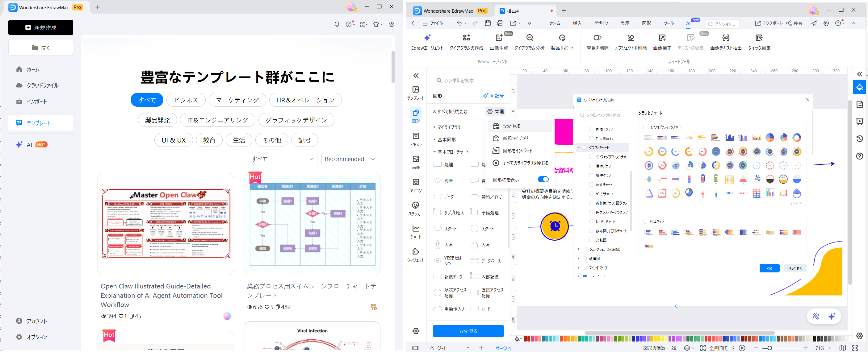Image resolution: width=868 pixels, height=352 pixels.
Task: Open the swimlane flowchart template thumbnail
Action: click(312, 224)
